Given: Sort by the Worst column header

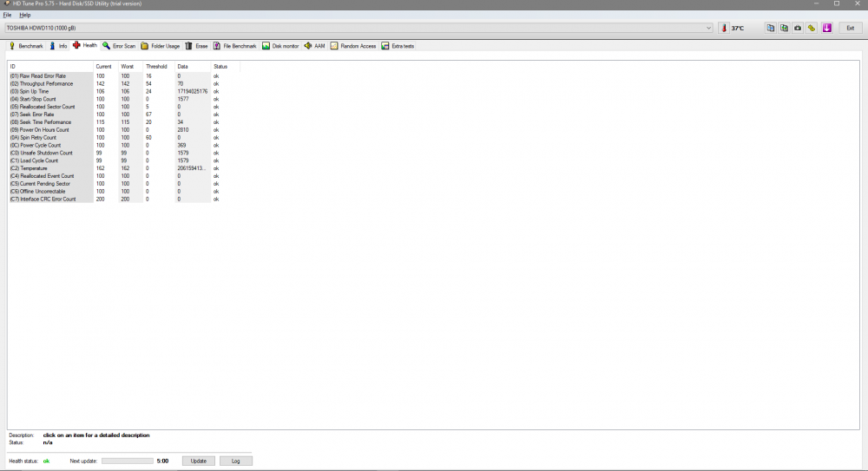Looking at the screenshot, I should point(131,67).
